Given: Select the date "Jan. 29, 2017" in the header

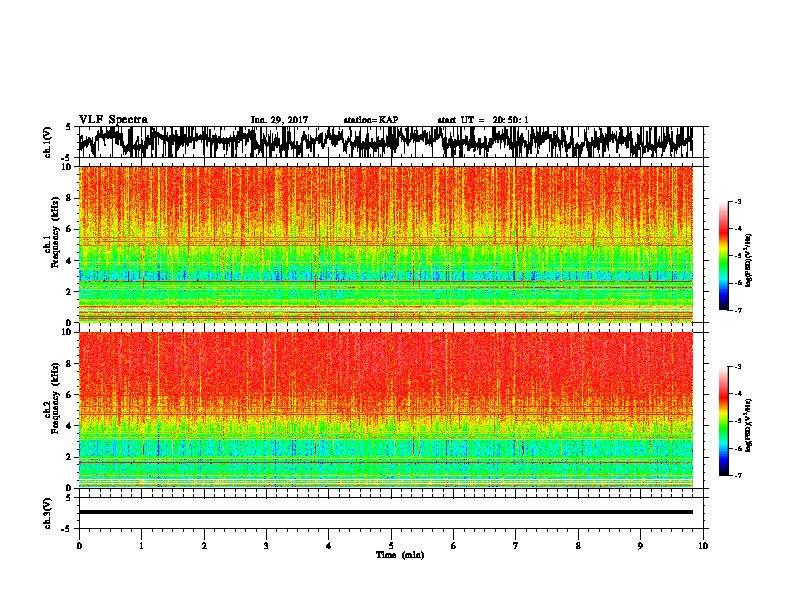Looking at the screenshot, I should click(x=279, y=120).
